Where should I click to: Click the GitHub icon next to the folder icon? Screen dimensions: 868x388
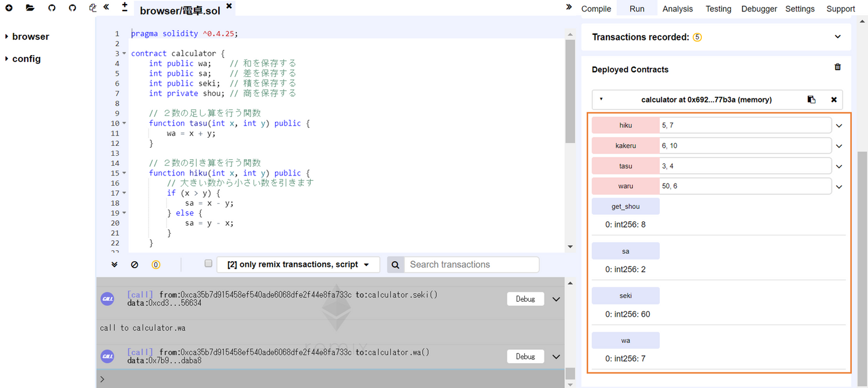point(52,8)
